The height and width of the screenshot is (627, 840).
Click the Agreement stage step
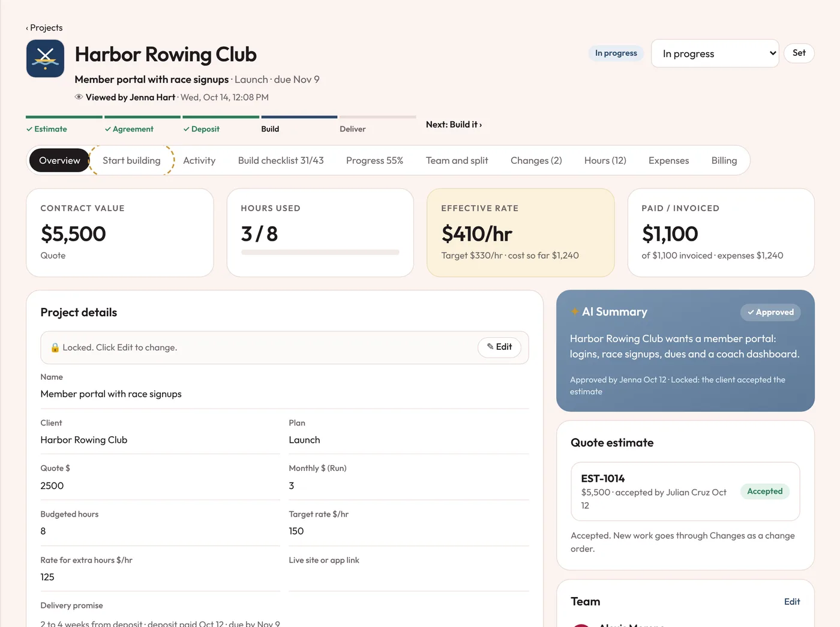click(142, 124)
